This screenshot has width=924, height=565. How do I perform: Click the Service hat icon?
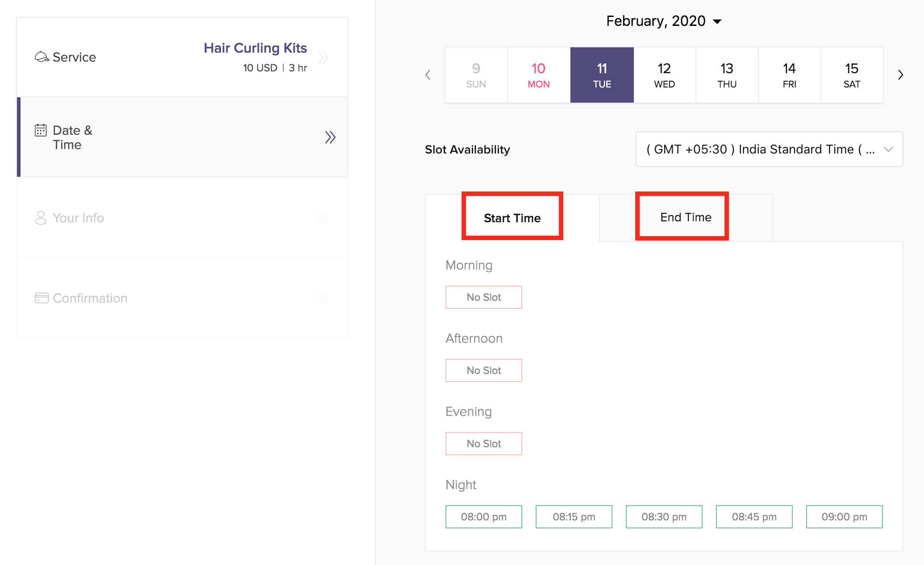pyautogui.click(x=42, y=57)
